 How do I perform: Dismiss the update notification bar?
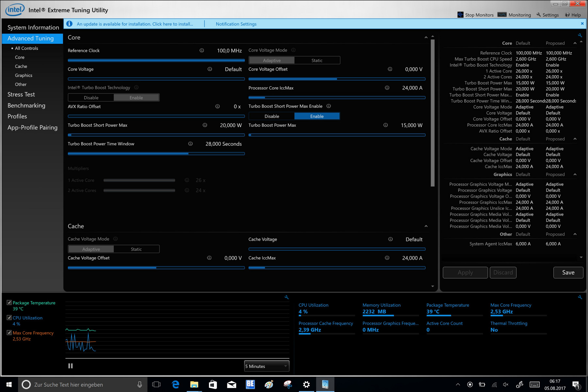(x=582, y=24)
